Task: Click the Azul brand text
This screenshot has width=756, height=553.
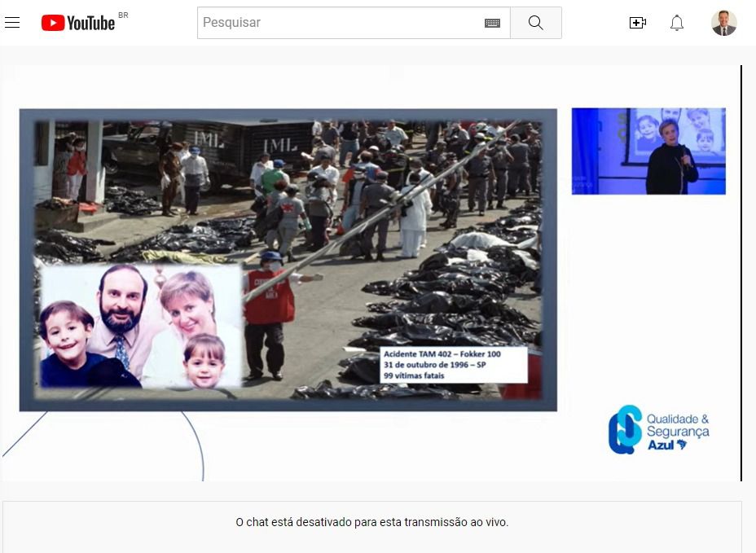Action: coord(661,445)
